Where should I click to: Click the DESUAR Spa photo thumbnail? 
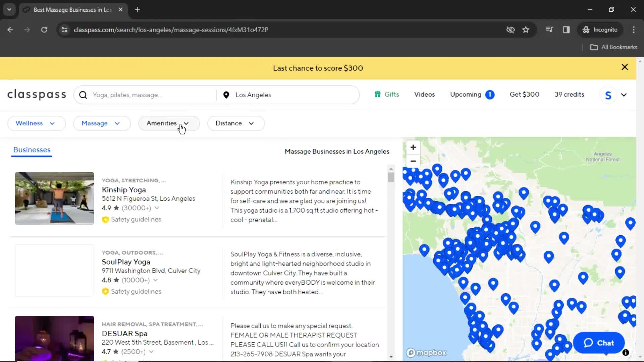tap(54, 339)
